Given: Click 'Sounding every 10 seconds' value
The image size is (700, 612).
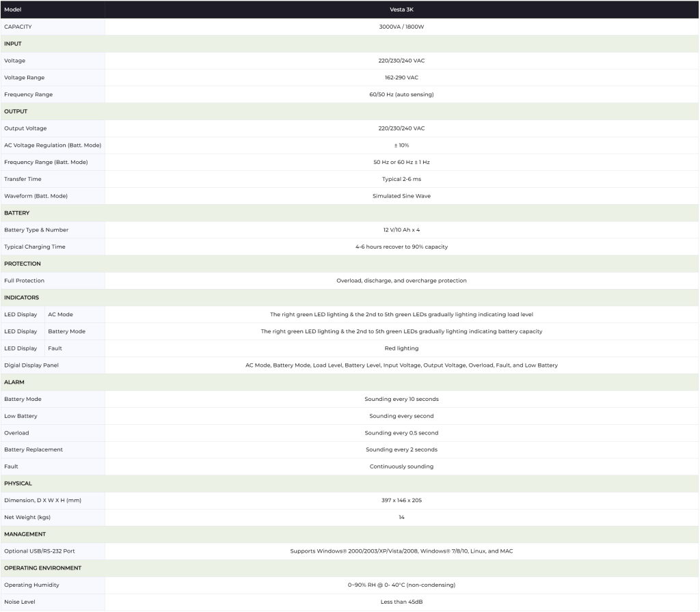Looking at the screenshot, I should click(x=401, y=400).
